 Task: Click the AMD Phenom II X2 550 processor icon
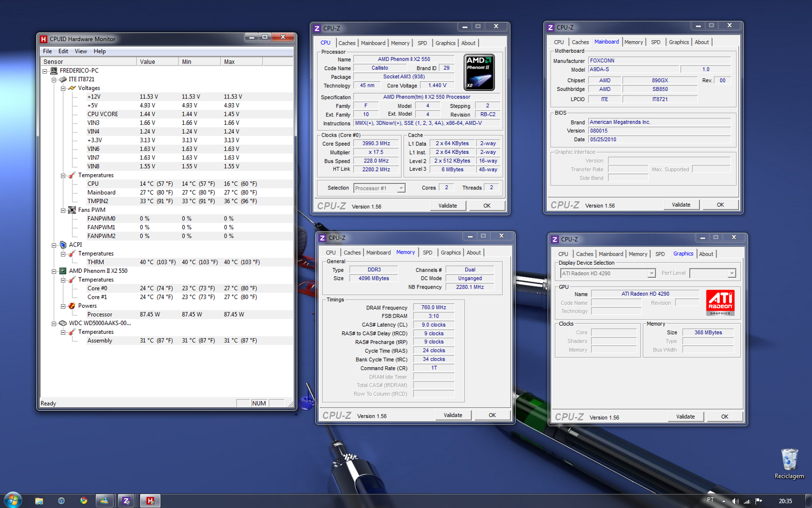point(63,271)
